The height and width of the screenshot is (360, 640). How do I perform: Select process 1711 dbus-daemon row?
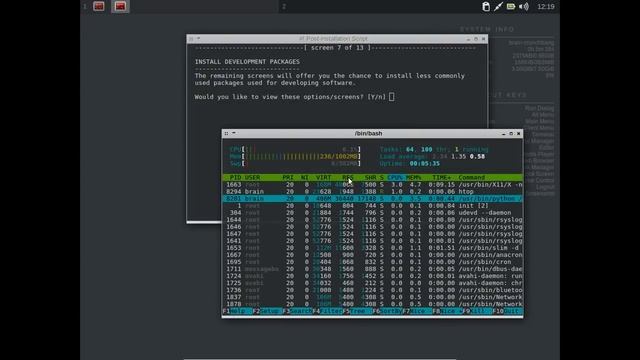coord(373,269)
